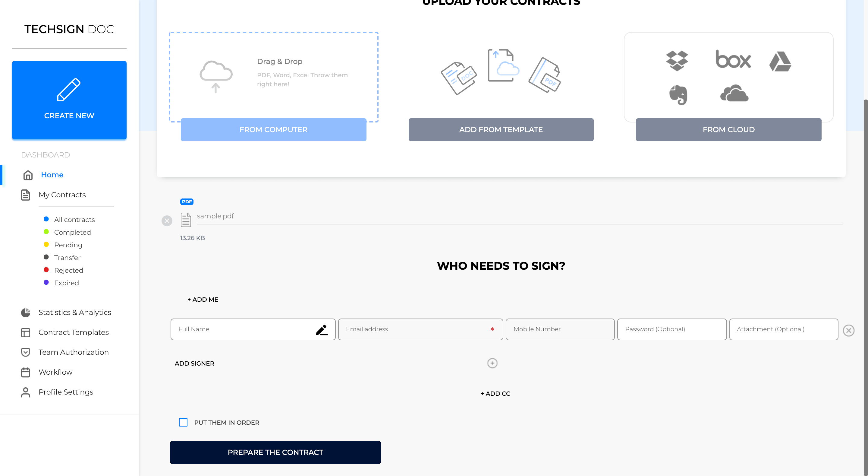Enable the Put Them In Order checkbox
The image size is (868, 476).
coord(183,422)
